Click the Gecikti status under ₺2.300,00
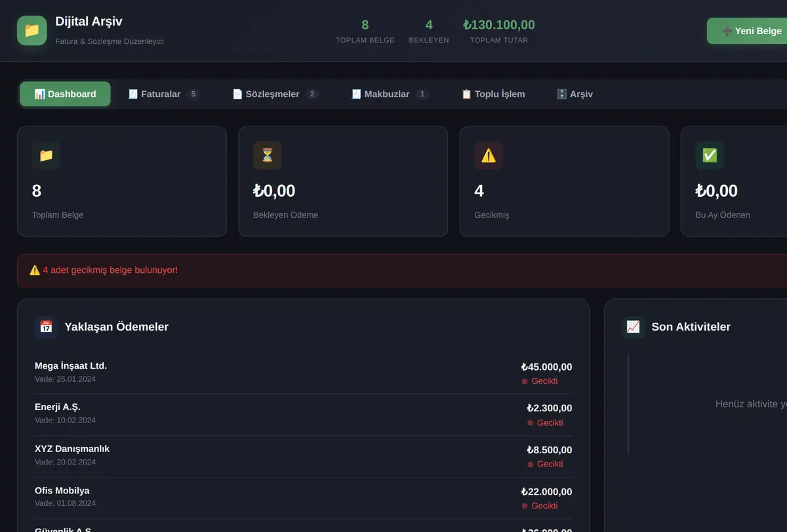 coord(545,422)
